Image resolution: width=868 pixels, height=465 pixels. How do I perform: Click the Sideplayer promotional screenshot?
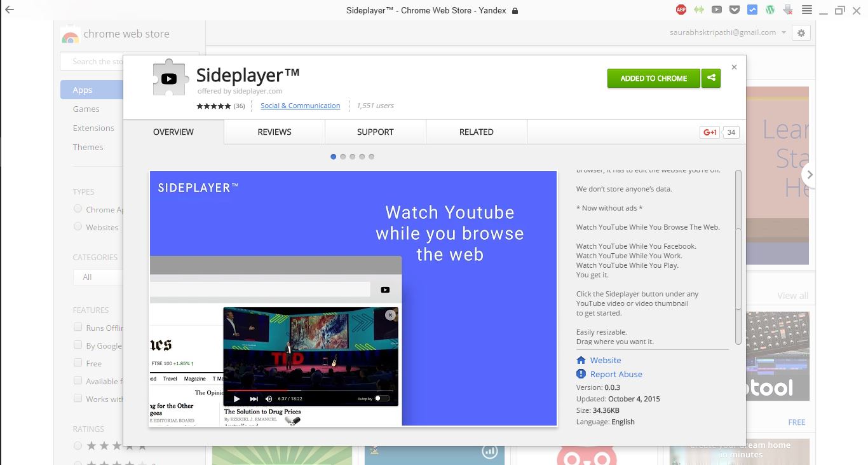point(353,298)
